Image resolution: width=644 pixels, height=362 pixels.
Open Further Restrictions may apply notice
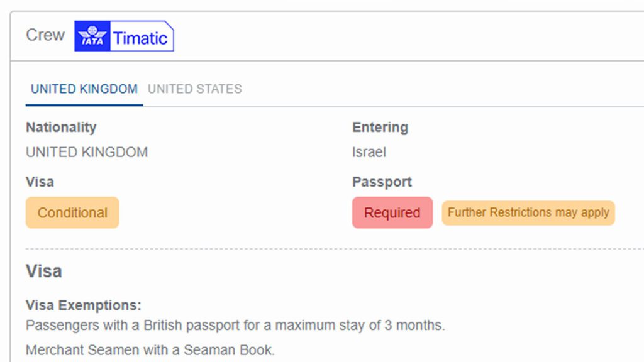tap(528, 212)
